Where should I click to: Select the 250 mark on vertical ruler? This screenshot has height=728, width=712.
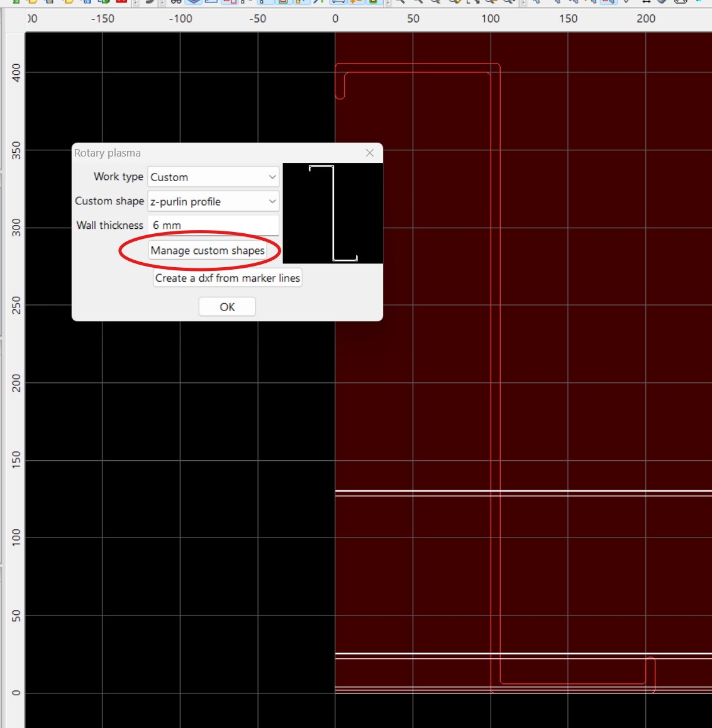[16, 305]
